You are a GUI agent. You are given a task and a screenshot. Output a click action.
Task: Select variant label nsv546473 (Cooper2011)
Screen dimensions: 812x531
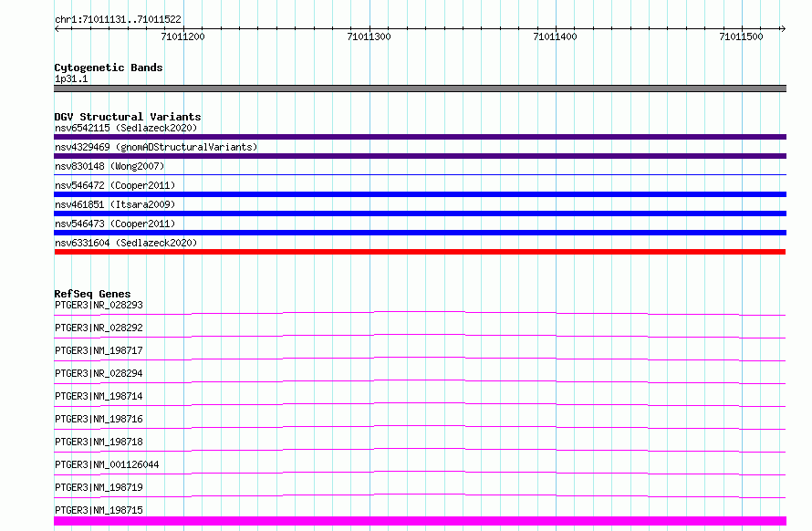[115, 224]
